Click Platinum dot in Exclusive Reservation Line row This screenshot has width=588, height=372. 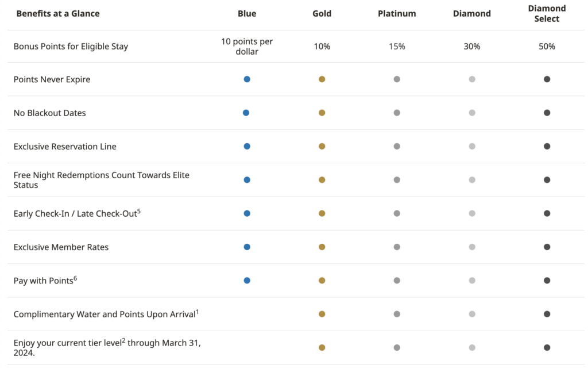coord(397,147)
